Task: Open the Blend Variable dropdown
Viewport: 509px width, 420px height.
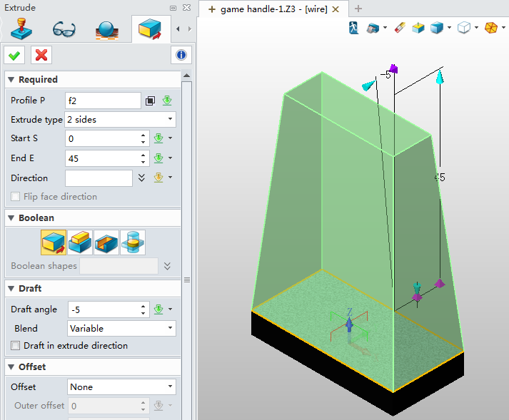Action: pyautogui.click(x=121, y=328)
